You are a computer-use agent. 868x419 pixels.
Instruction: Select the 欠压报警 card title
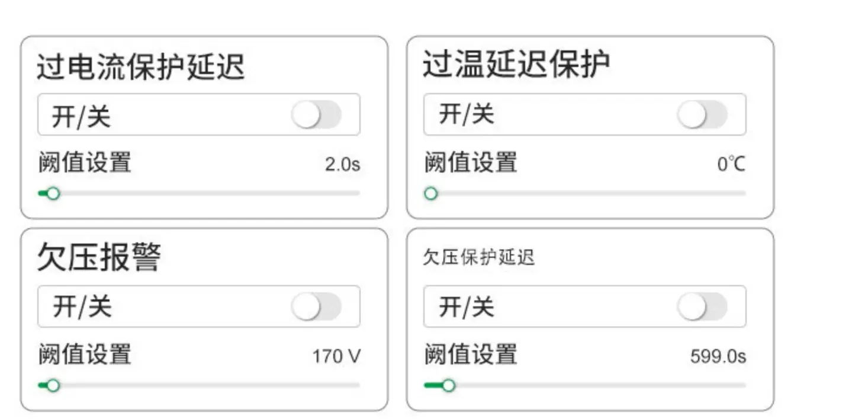(99, 257)
